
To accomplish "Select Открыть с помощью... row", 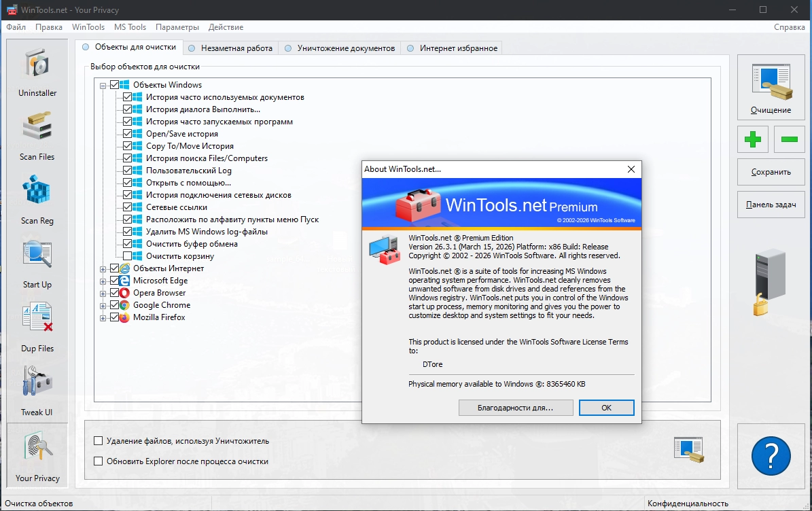I will [188, 183].
